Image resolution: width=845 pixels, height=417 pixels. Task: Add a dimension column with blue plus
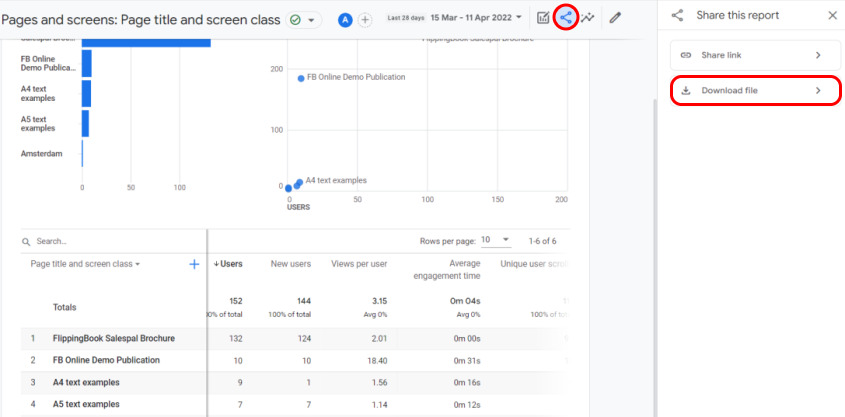[194, 264]
